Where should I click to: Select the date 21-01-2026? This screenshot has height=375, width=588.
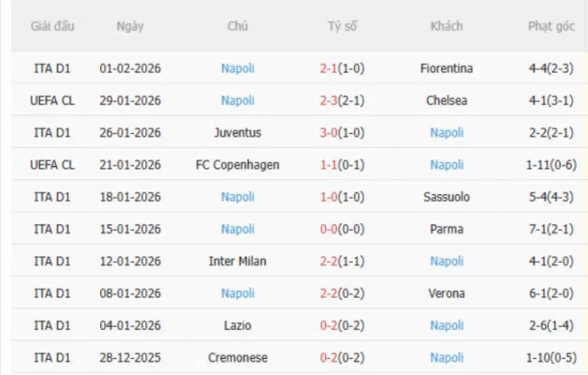tap(130, 165)
